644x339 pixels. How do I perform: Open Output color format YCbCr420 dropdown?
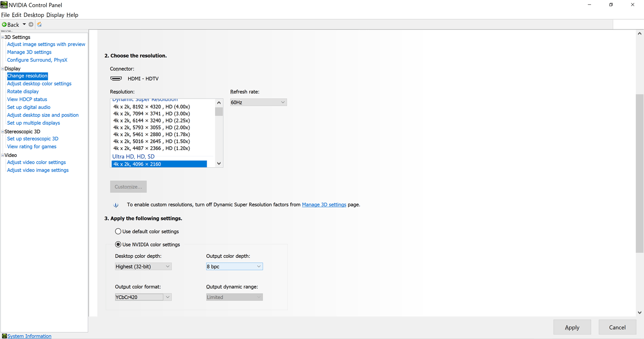[x=143, y=297]
